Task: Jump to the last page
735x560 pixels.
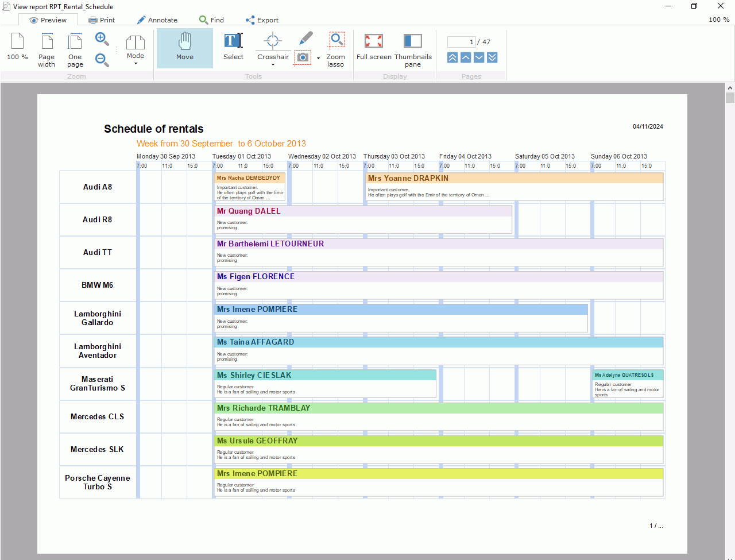Action: [492, 57]
